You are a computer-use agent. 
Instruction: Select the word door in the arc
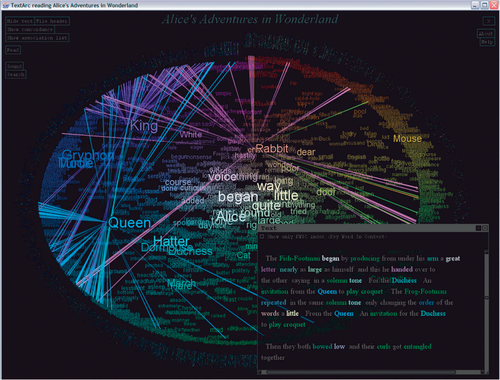click(x=325, y=192)
